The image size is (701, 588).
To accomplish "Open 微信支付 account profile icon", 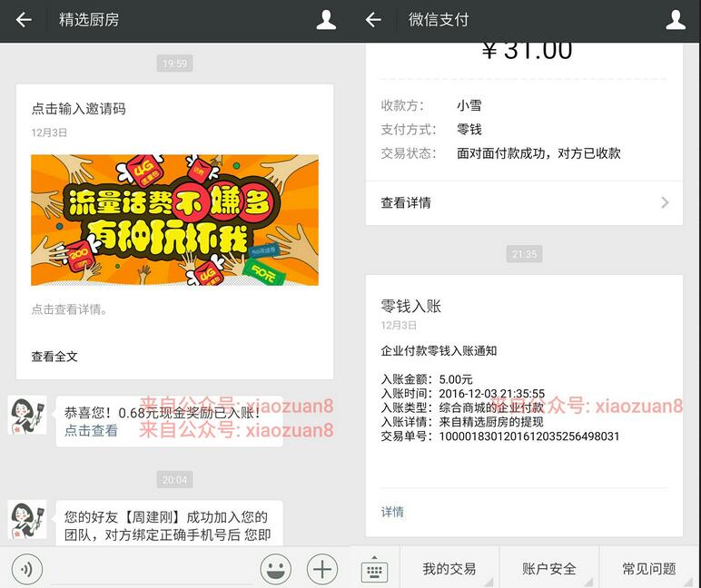I will click(x=676, y=20).
